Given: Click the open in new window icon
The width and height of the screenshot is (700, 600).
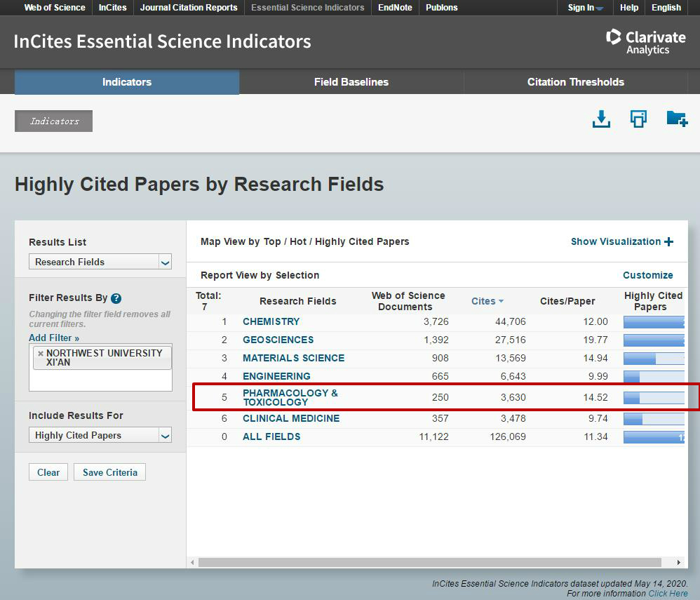Looking at the screenshot, I should (638, 119).
